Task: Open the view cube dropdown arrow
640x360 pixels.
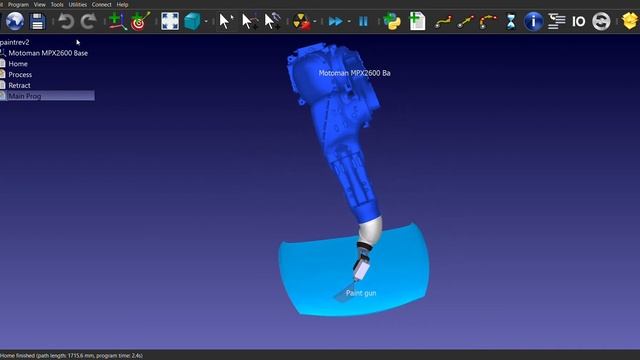Action: pyautogui.click(x=206, y=21)
